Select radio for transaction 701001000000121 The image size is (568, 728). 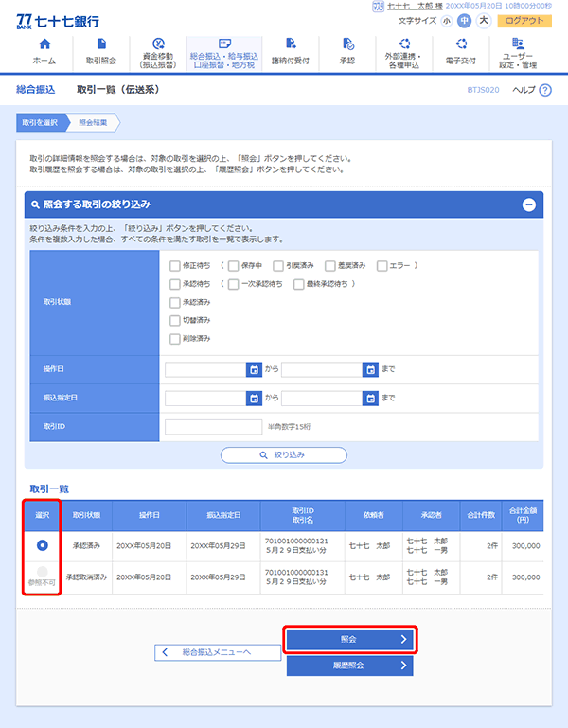pyautogui.click(x=43, y=545)
